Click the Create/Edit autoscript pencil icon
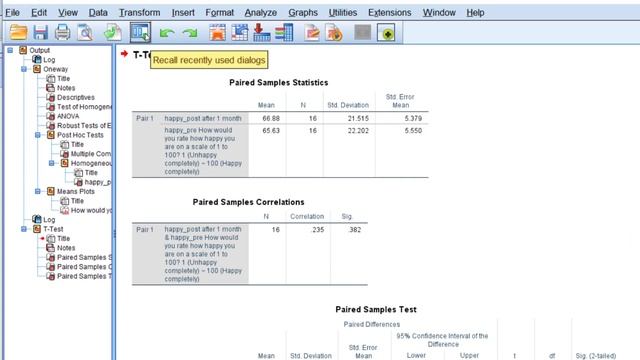This screenshot has height=360, width=640. 312,33
